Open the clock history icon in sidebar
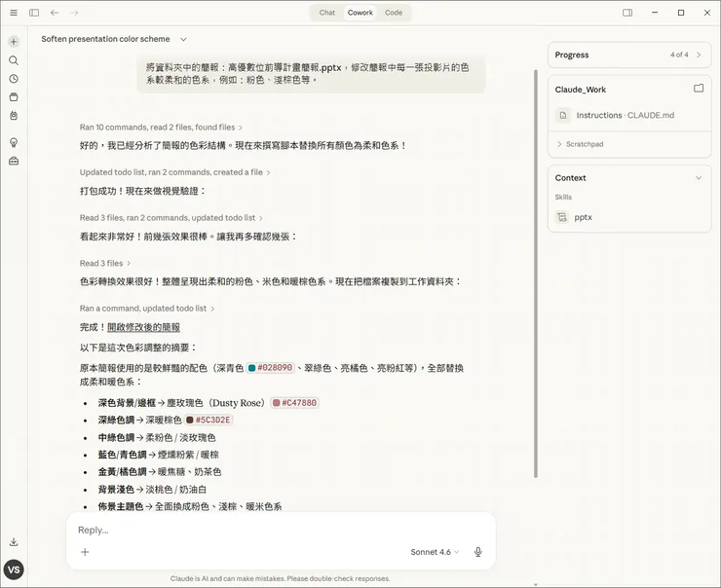Image resolution: width=721 pixels, height=588 pixels. point(14,79)
